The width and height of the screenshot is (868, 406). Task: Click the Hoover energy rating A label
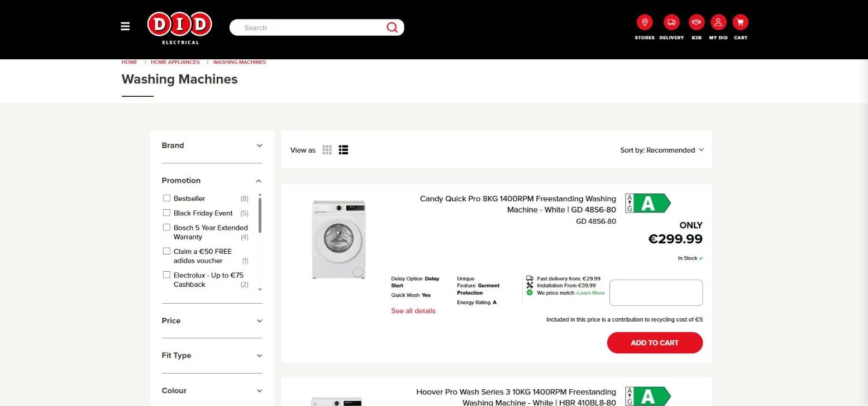tap(648, 396)
